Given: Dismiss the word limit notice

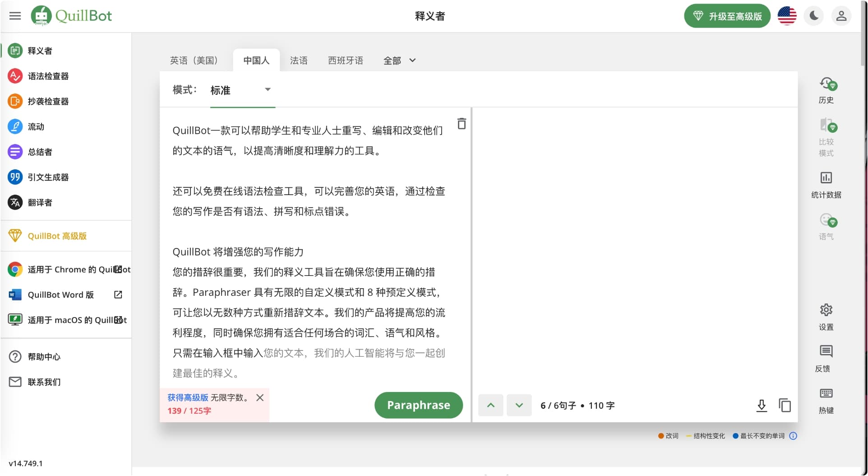Looking at the screenshot, I should click(x=260, y=397).
